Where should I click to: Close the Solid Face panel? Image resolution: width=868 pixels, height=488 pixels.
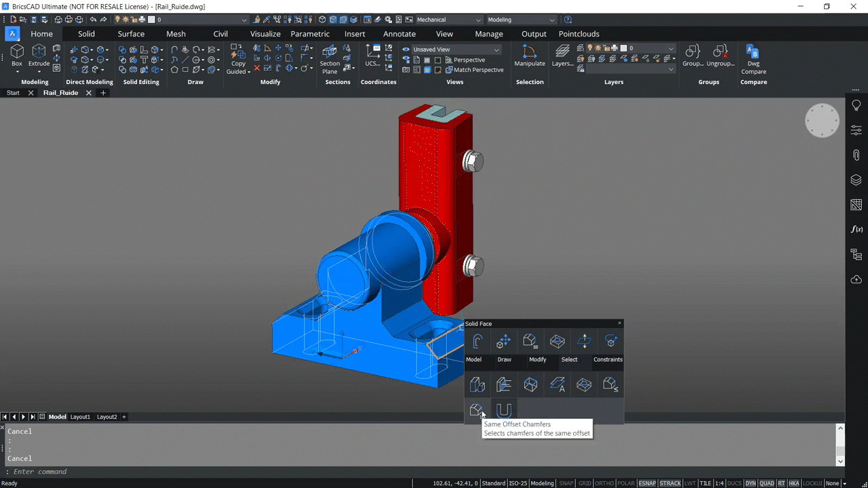pos(619,323)
